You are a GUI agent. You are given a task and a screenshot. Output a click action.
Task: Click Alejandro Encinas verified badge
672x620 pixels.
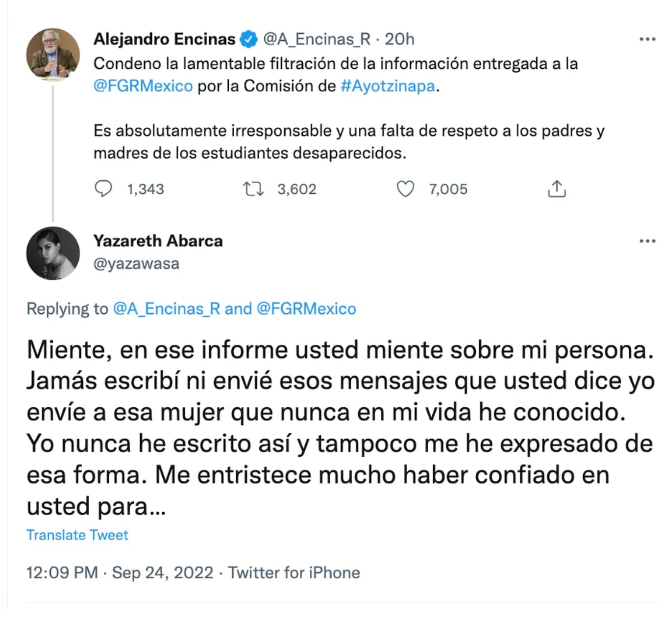click(x=249, y=39)
